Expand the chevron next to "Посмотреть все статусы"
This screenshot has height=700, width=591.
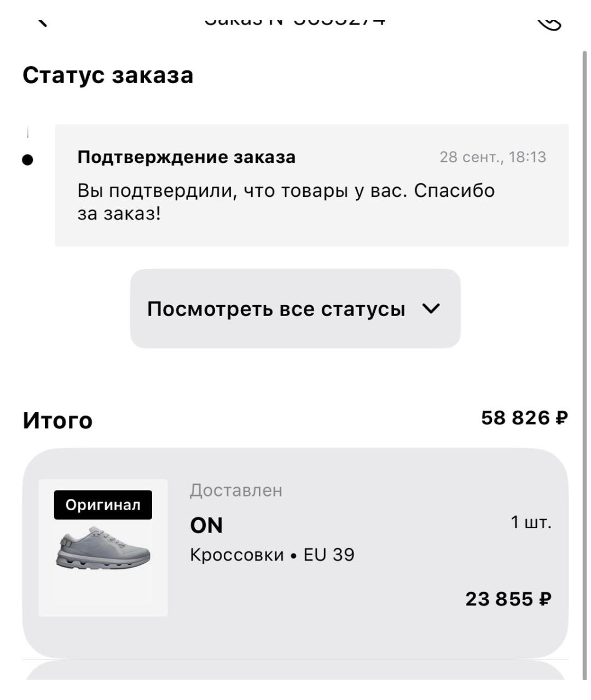(x=431, y=309)
